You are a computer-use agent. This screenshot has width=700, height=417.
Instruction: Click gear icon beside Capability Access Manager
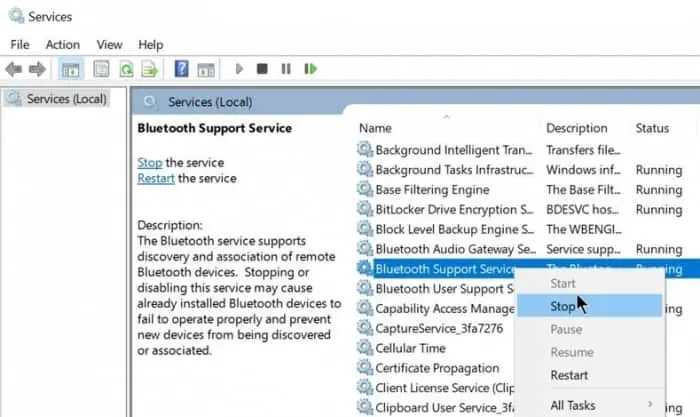click(365, 308)
